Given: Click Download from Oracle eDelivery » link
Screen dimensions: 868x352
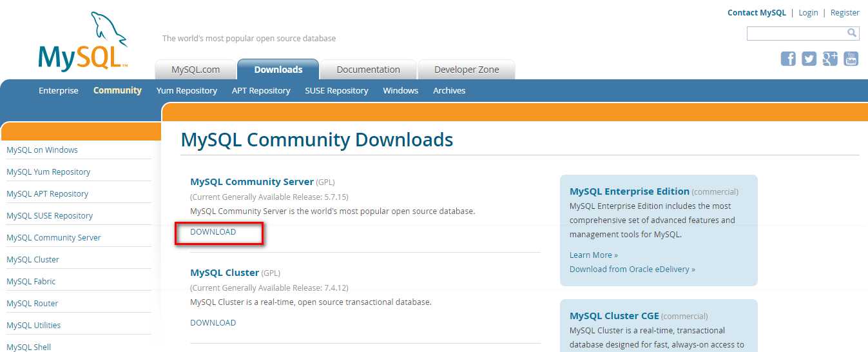Looking at the screenshot, I should point(632,269).
